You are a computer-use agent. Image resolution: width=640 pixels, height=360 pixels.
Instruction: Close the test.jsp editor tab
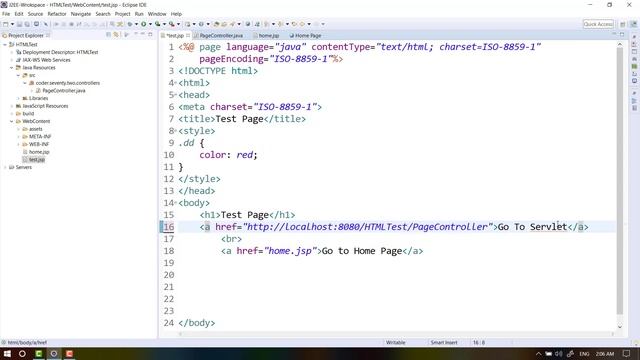188,36
